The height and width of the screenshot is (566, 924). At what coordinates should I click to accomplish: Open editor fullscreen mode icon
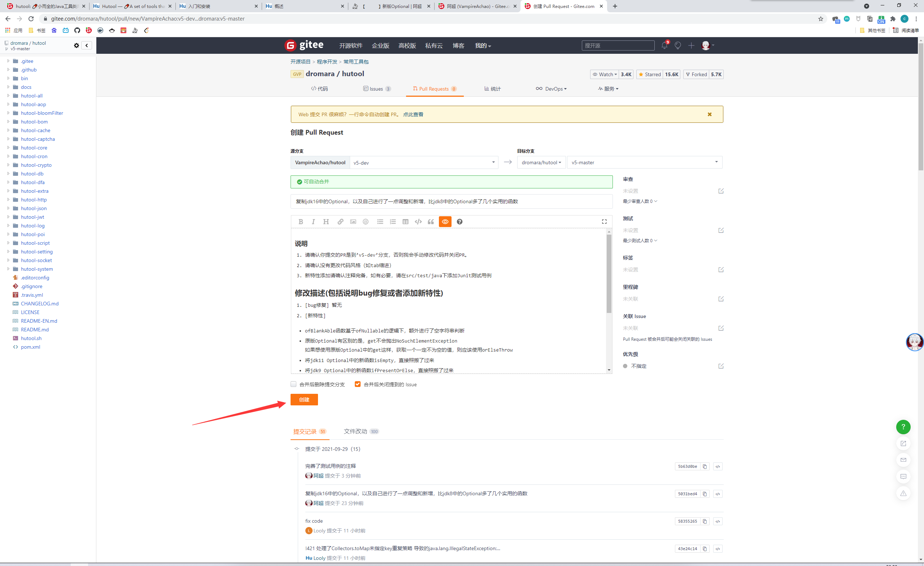tap(604, 222)
